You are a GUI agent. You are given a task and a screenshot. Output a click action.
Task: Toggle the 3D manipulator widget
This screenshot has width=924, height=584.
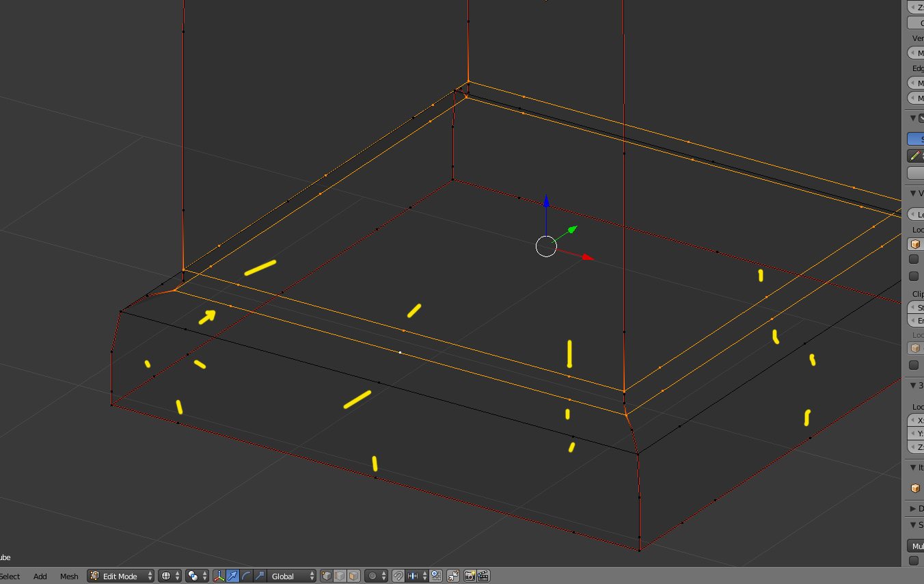pos(219,576)
